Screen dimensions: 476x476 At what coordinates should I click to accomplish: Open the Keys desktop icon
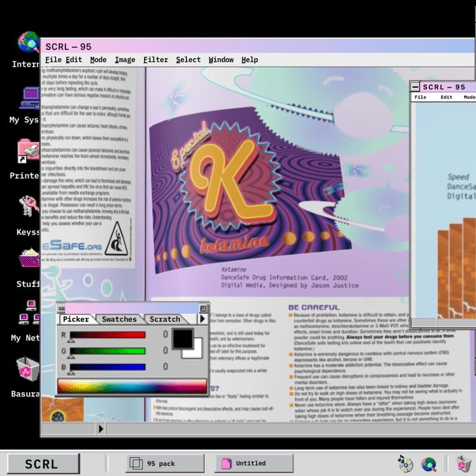(x=29, y=206)
